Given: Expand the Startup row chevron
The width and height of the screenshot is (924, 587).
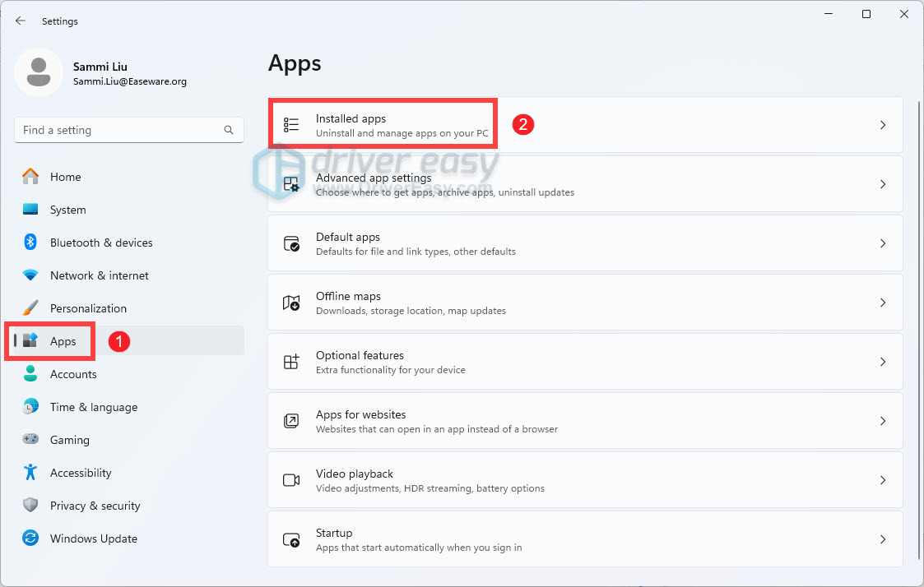Looking at the screenshot, I should coord(883,538).
